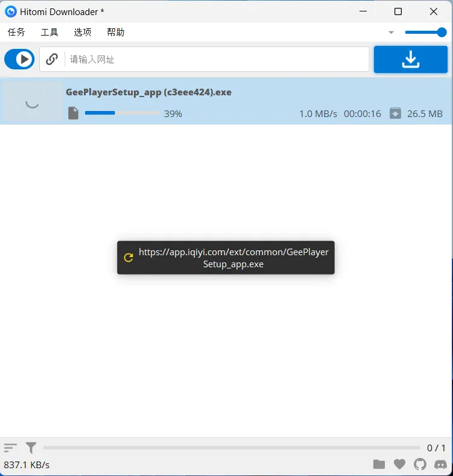Click the yellow refresh icon in URL toast
The image size is (453, 476).
point(128,258)
